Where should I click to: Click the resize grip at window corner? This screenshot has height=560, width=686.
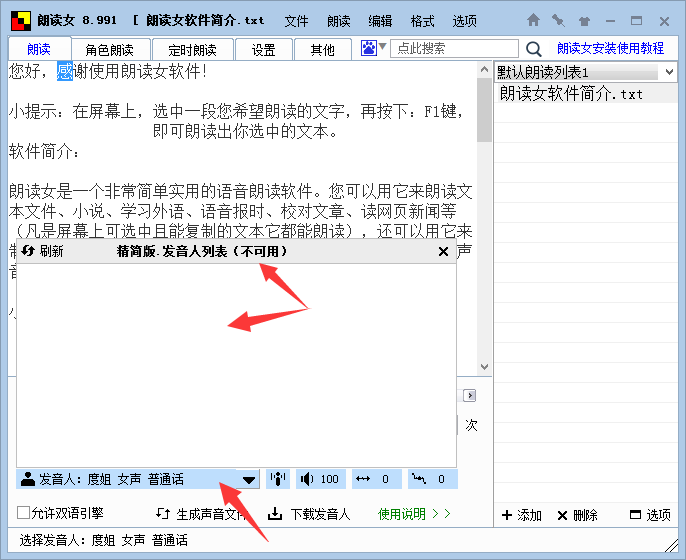(x=671, y=545)
